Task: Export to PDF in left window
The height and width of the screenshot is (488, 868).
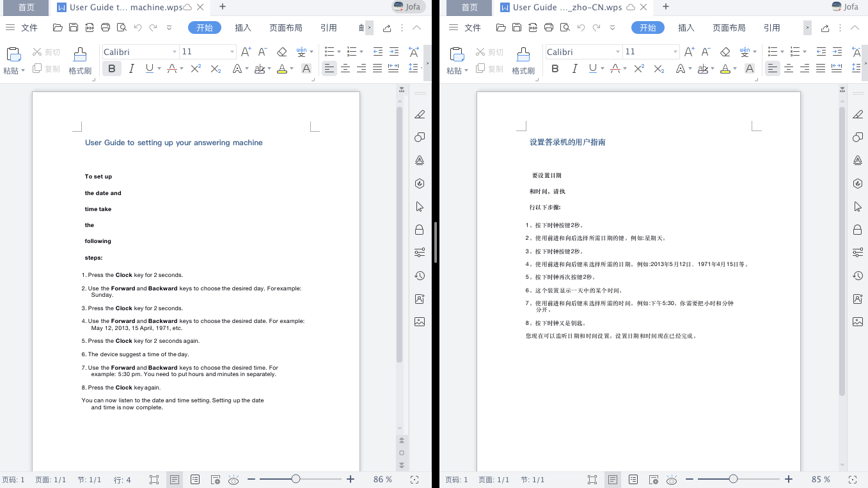Action: point(90,28)
